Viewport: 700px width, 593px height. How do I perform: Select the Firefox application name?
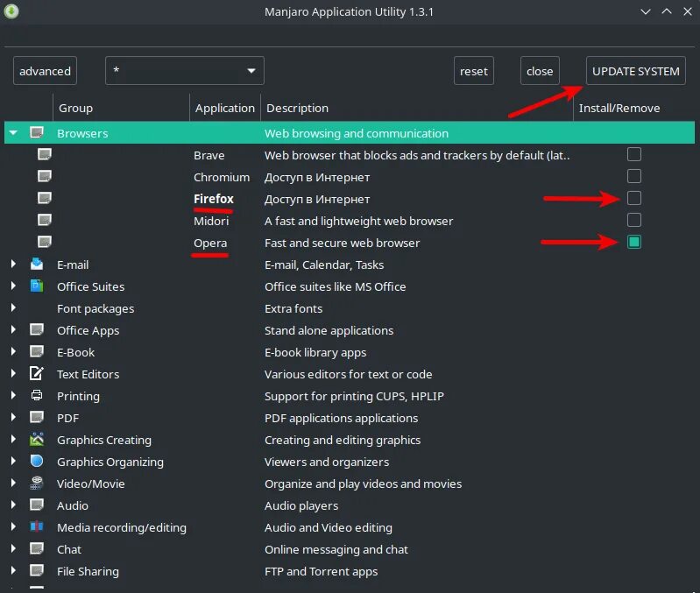pos(214,199)
